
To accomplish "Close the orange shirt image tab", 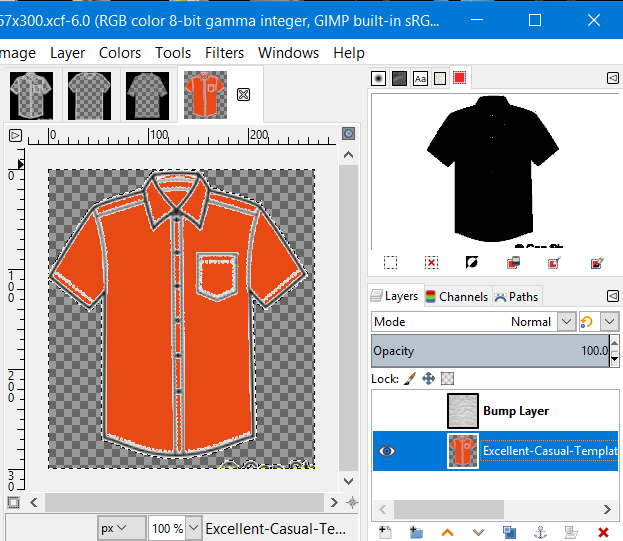I will (x=243, y=95).
